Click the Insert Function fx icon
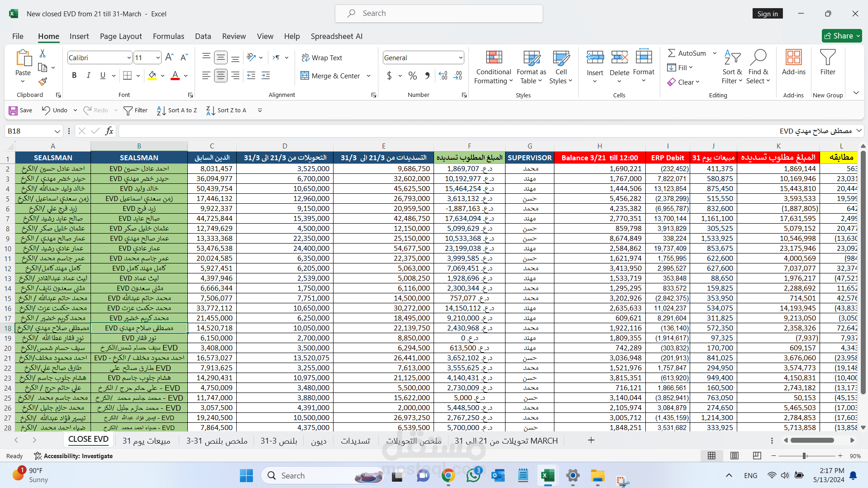Image resolution: width=868 pixels, height=488 pixels. [x=109, y=131]
